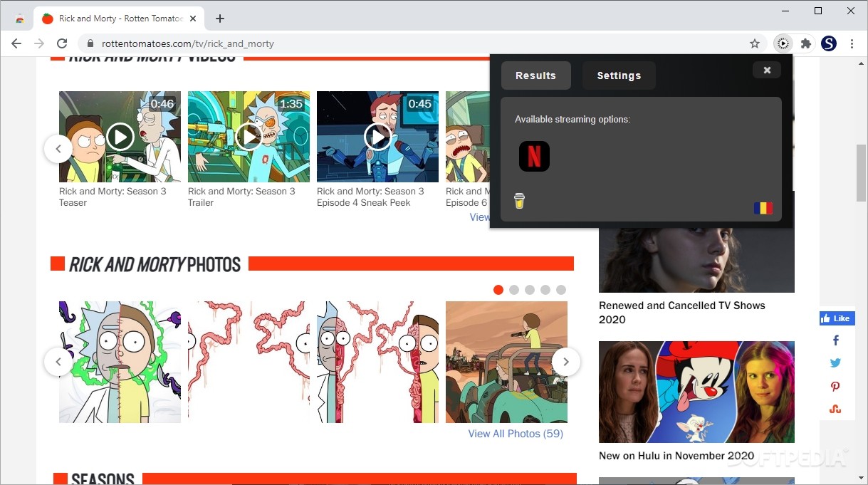The height and width of the screenshot is (485, 868).
Task: Open Rick and Morty: Season 3 Trailer link
Action: pyautogui.click(x=241, y=197)
